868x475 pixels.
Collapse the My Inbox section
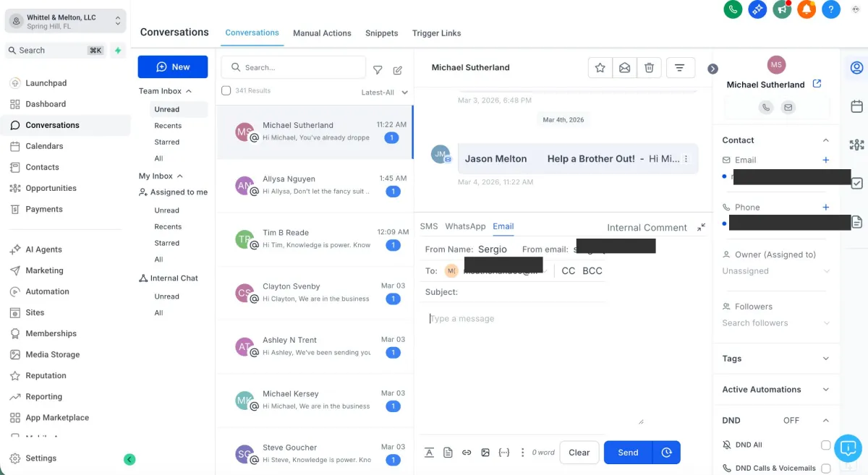(x=161, y=176)
